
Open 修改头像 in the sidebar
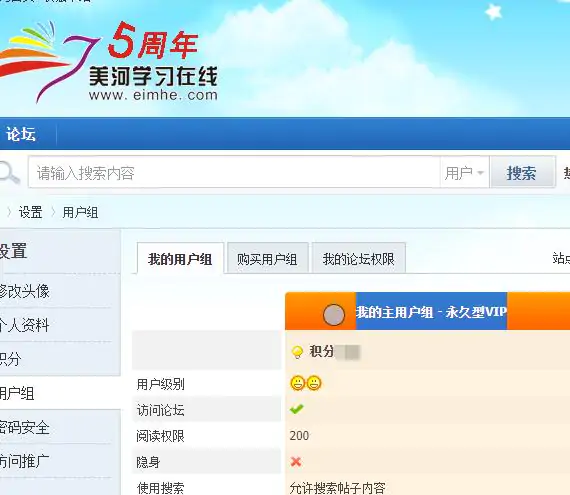click(x=25, y=291)
